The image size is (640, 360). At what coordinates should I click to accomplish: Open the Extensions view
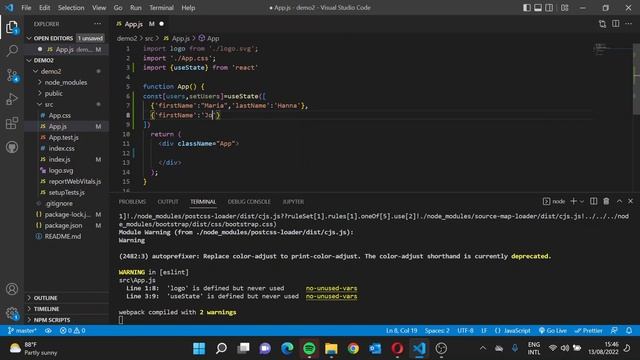coord(12,123)
